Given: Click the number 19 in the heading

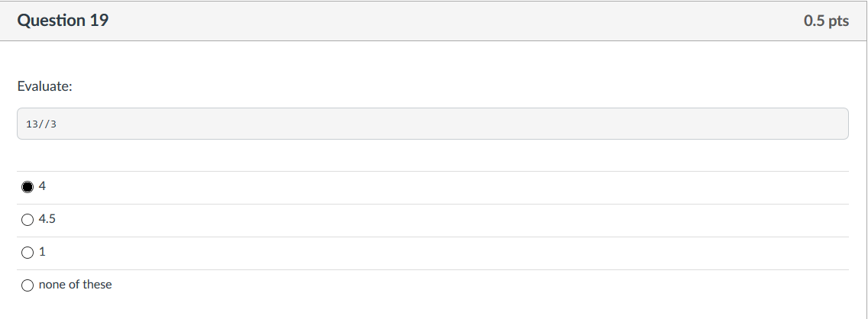Looking at the screenshot, I should pos(98,21).
